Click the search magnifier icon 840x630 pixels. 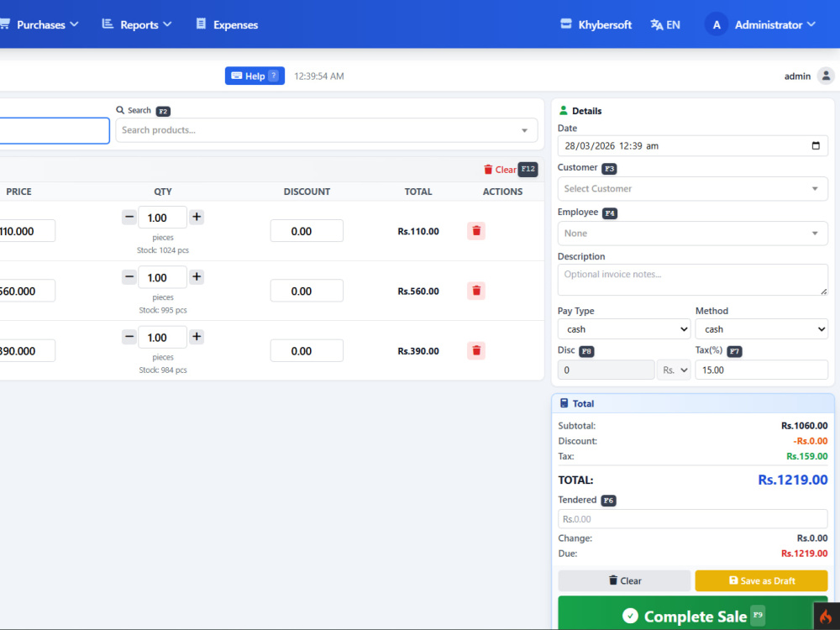coord(120,110)
